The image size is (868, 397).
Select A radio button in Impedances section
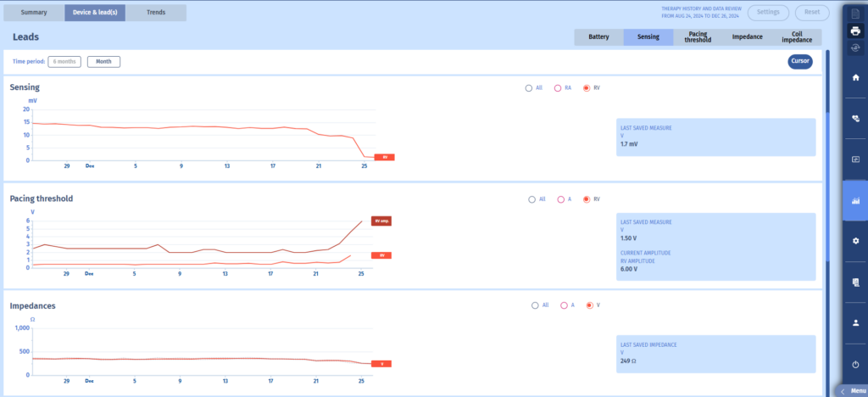(x=560, y=305)
